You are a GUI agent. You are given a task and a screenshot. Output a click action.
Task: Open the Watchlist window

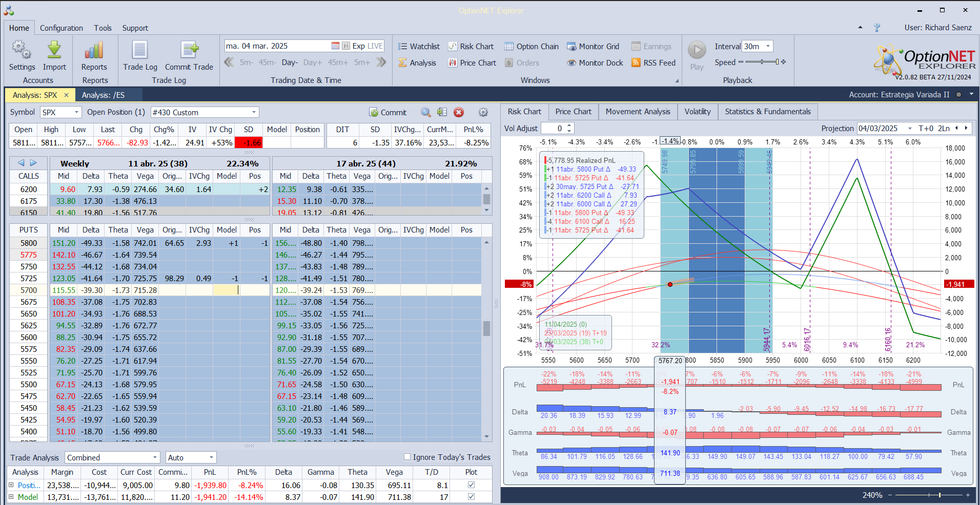pos(419,46)
